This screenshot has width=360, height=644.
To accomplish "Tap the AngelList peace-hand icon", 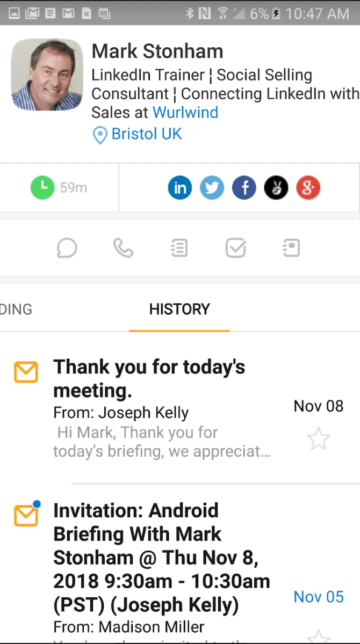I will click(x=276, y=188).
